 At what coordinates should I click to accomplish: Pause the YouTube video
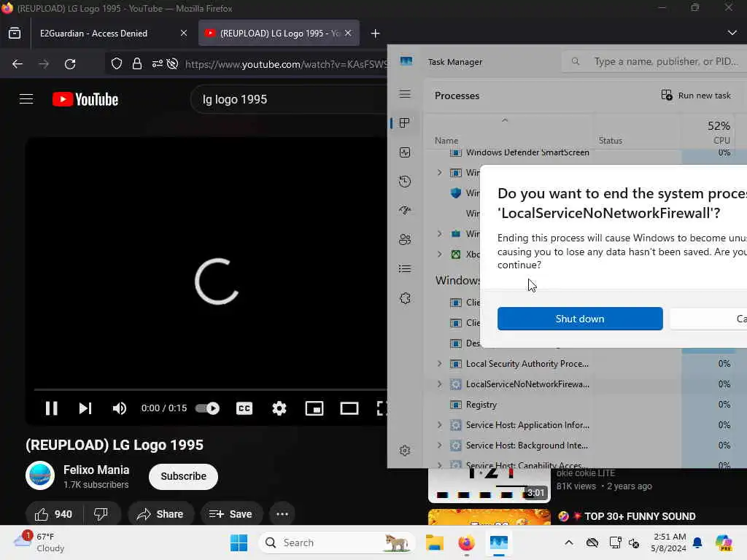pyautogui.click(x=52, y=408)
